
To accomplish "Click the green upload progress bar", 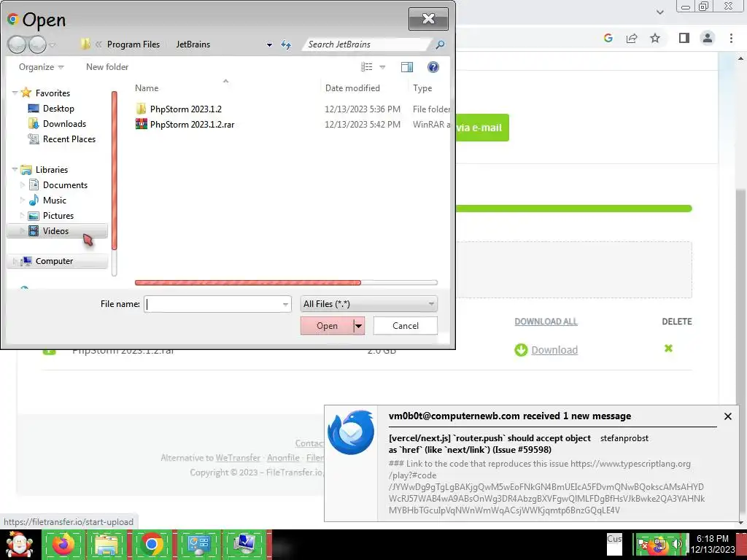I will [573, 209].
